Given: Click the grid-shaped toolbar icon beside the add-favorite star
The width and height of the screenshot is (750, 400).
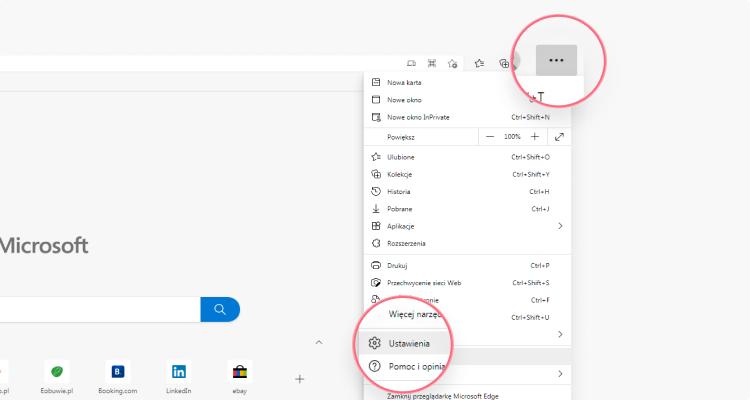Looking at the screenshot, I should 432,63.
